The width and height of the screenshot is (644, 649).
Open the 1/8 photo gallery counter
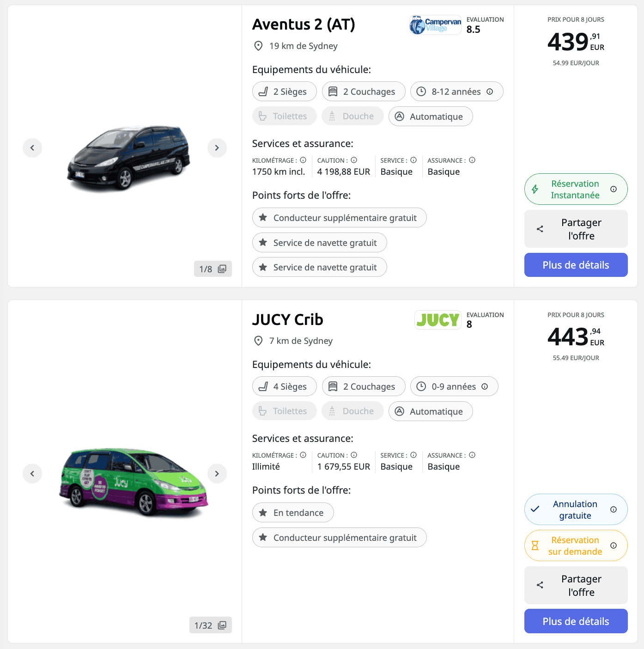213,269
